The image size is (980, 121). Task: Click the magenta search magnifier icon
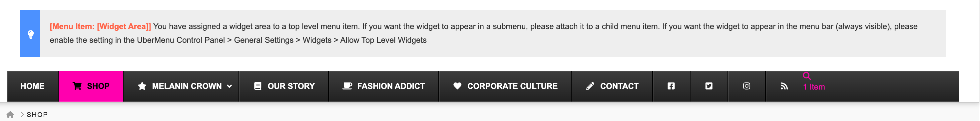click(806, 76)
